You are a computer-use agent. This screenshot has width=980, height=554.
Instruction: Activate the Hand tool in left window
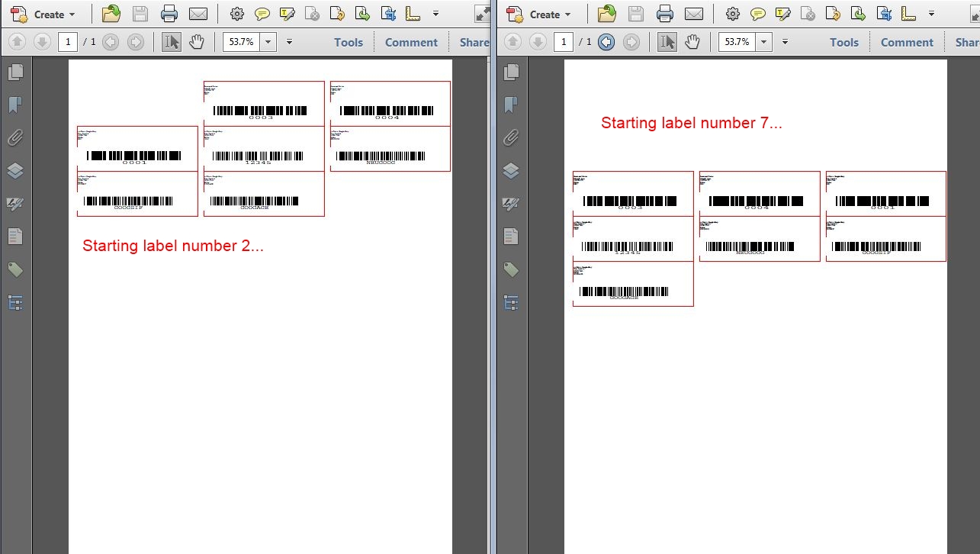click(x=197, y=42)
